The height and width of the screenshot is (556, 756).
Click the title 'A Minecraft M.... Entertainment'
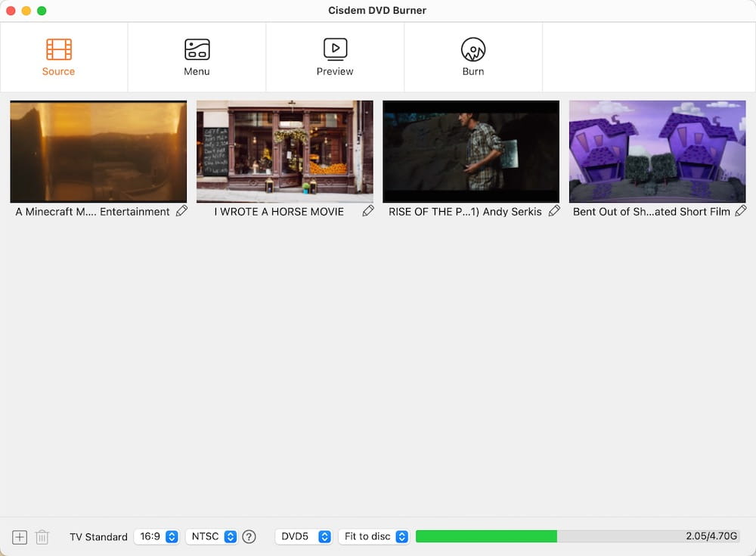[x=92, y=211]
